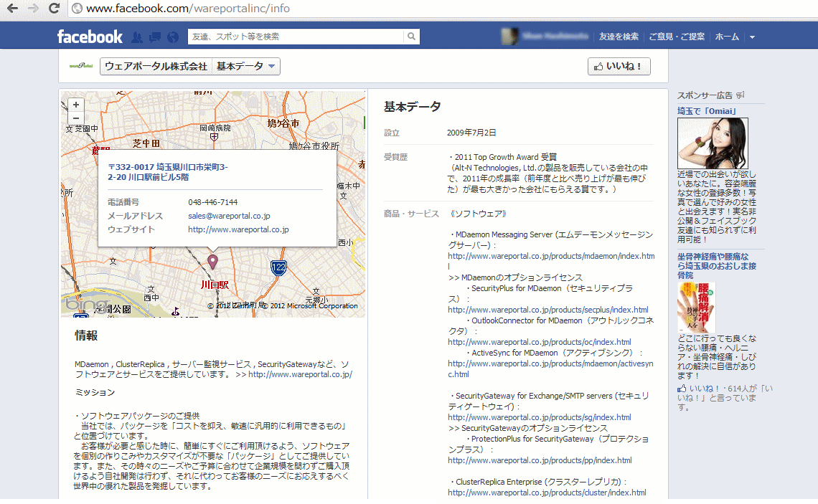The width and height of the screenshot is (818, 504).
Task: Open notifications globe icon
Action: (x=173, y=37)
